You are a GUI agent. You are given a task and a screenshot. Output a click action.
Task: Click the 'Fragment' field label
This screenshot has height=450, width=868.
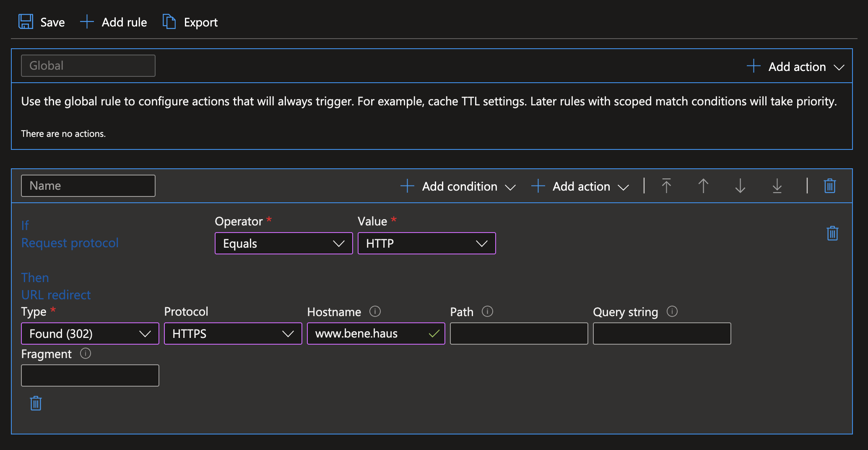tap(47, 354)
